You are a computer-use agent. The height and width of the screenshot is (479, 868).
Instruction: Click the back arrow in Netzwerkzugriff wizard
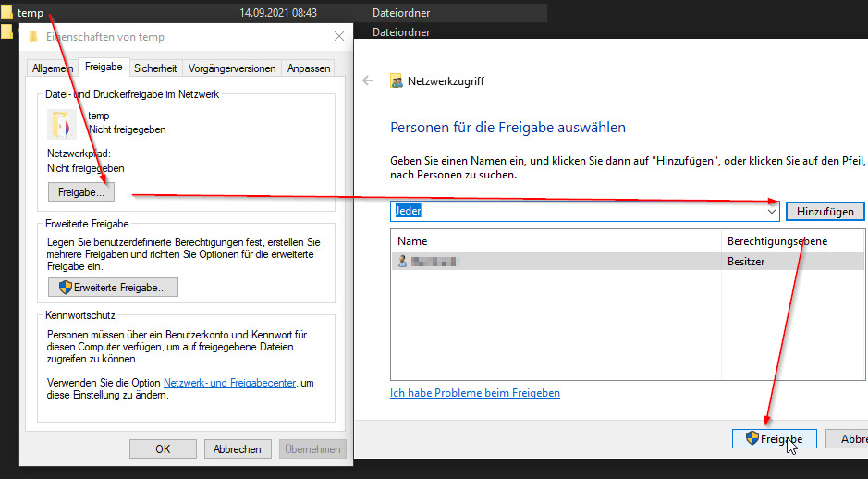[x=368, y=81]
